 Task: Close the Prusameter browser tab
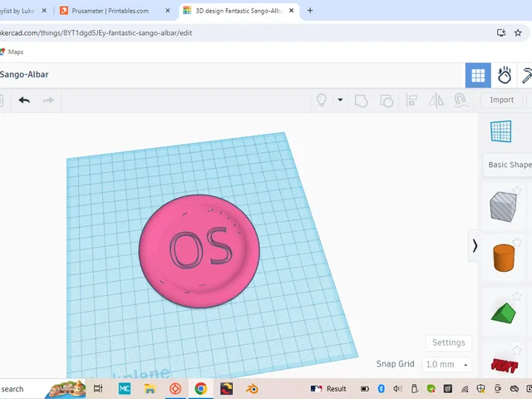coord(168,11)
